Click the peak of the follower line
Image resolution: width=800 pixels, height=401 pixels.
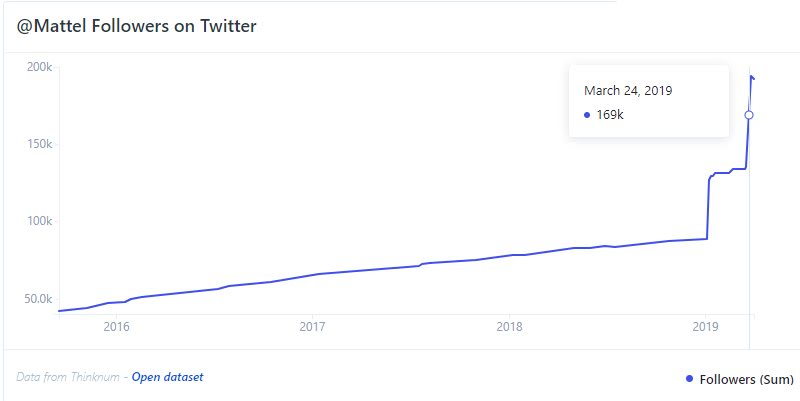click(751, 77)
